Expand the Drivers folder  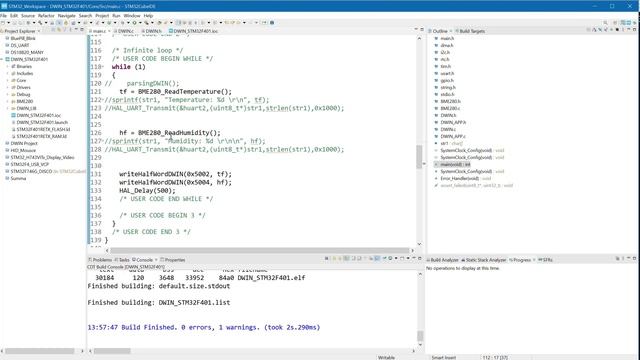point(8,87)
